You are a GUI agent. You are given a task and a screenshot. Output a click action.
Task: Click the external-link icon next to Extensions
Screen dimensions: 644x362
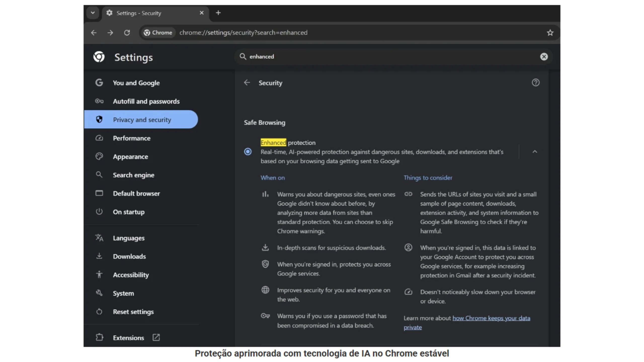(x=156, y=337)
